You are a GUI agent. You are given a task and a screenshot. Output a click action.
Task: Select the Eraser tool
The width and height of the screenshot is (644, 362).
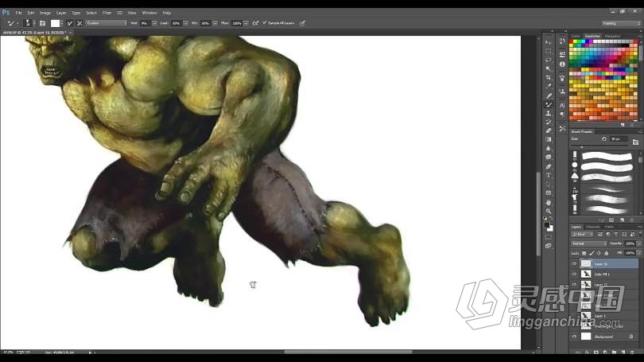click(549, 130)
